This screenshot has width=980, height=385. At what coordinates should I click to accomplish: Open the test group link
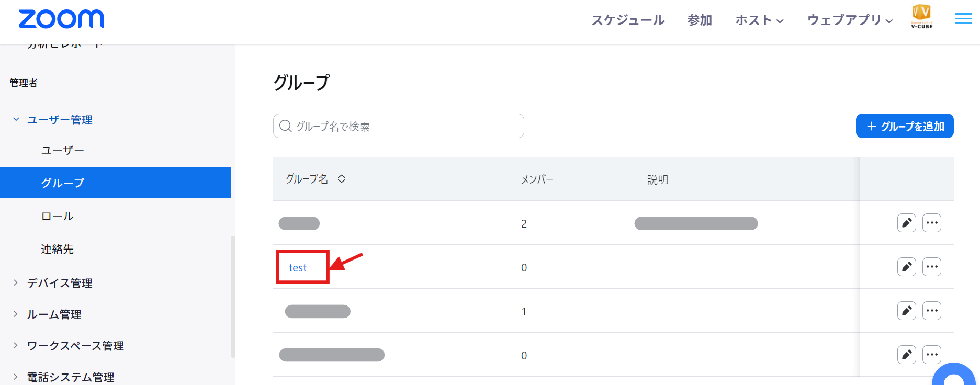[297, 267]
